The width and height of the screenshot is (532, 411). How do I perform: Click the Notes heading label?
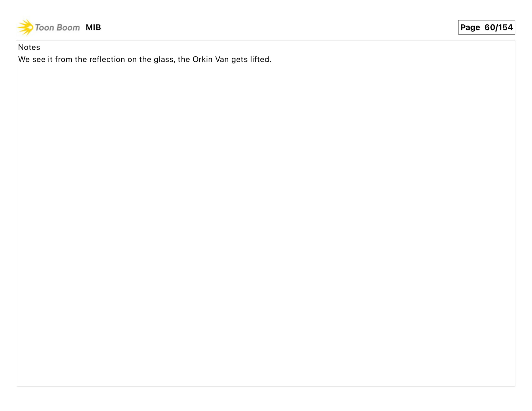point(29,47)
